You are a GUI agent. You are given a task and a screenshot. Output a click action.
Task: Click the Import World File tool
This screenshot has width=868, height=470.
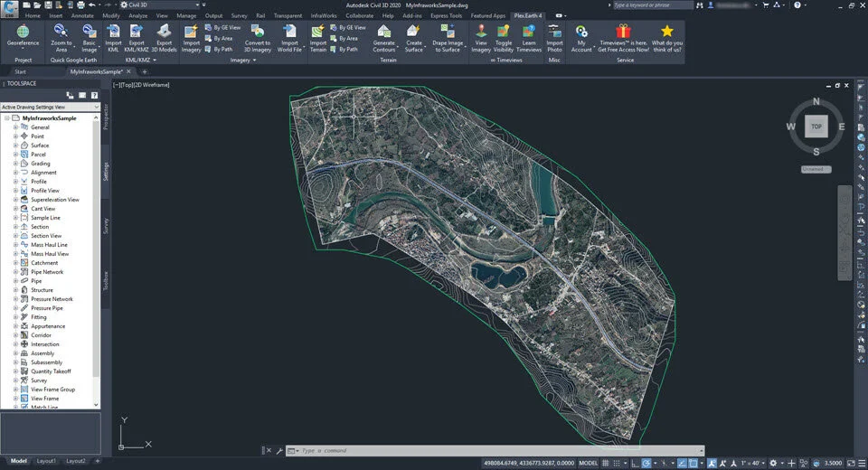click(289, 37)
